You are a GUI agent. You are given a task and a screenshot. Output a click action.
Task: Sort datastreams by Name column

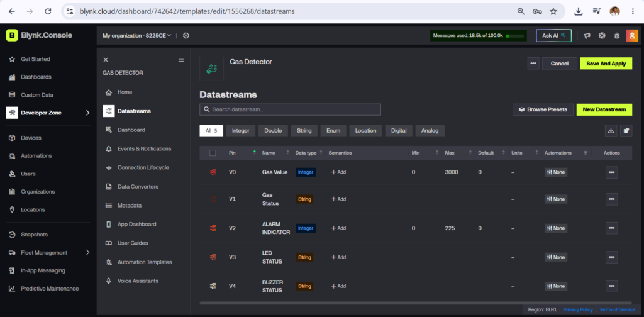click(287, 153)
